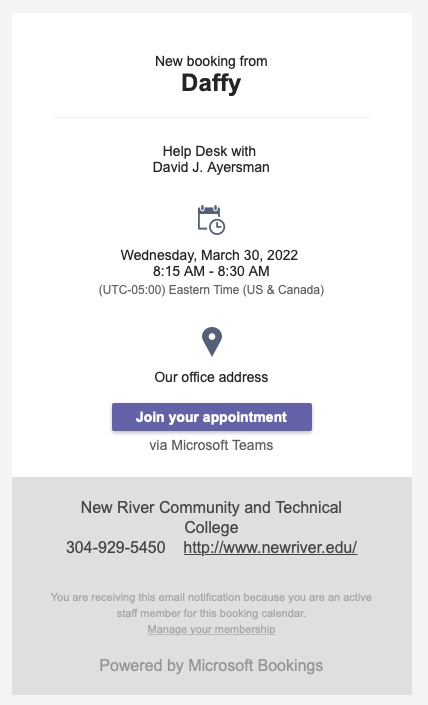Click the New River Community and Technical College name
Viewport: 428px width, 705px height.
click(x=211, y=517)
